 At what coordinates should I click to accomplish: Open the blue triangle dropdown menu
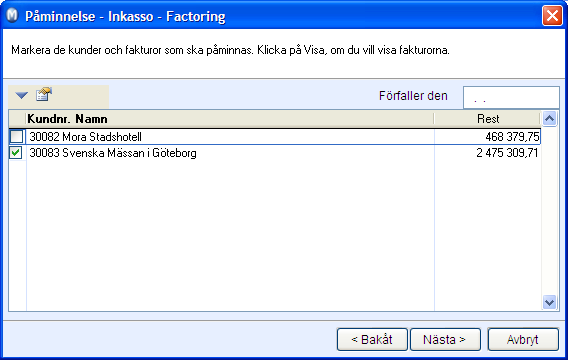point(22,96)
